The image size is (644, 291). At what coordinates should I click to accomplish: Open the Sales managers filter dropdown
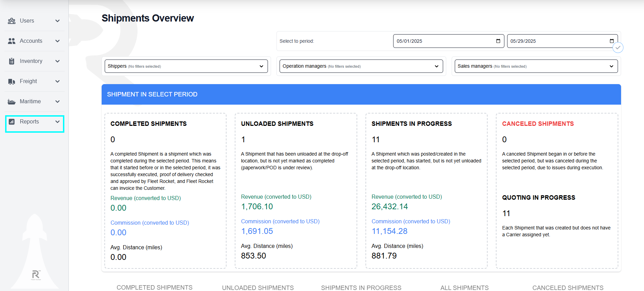click(536, 66)
